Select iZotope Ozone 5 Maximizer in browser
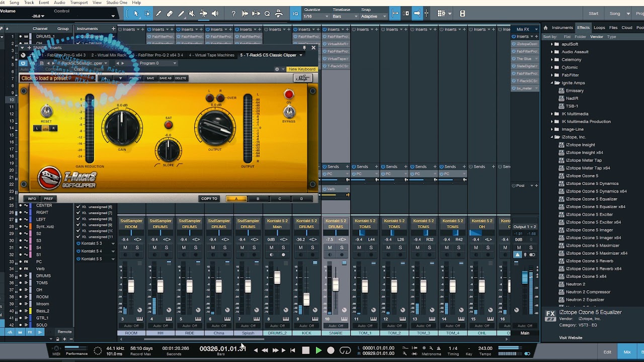The image size is (644, 362). tap(593, 245)
